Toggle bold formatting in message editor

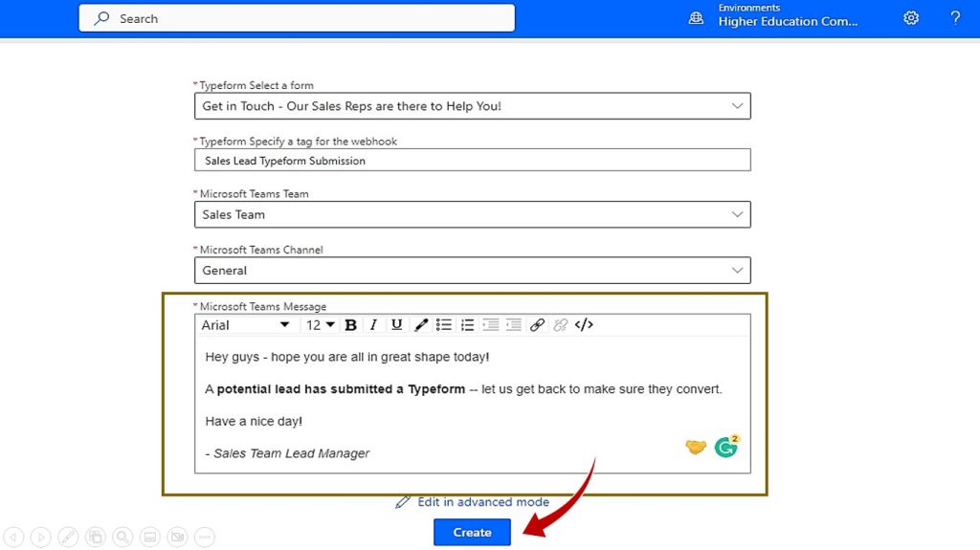click(x=350, y=325)
